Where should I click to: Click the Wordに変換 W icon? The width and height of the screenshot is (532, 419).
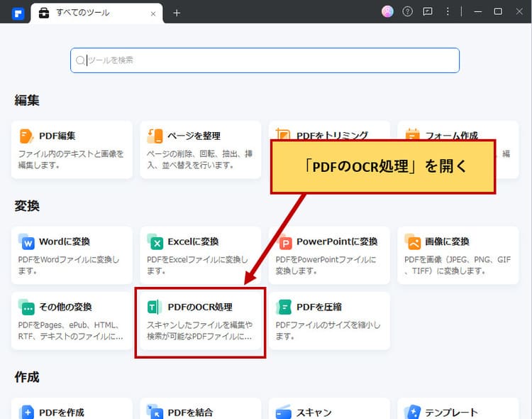(26, 241)
